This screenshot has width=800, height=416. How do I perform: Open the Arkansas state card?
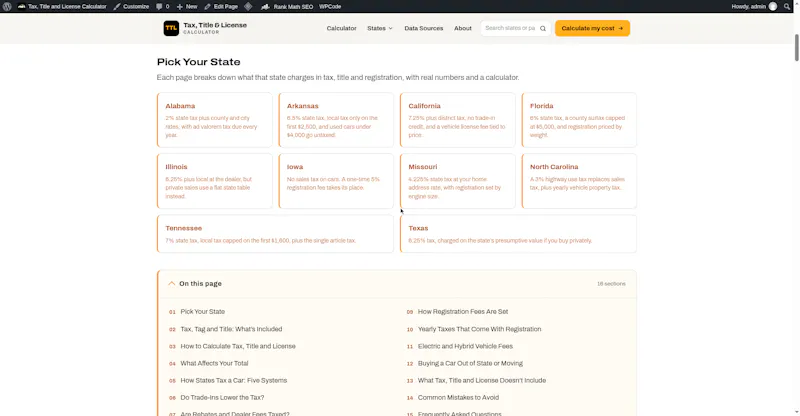(336, 120)
